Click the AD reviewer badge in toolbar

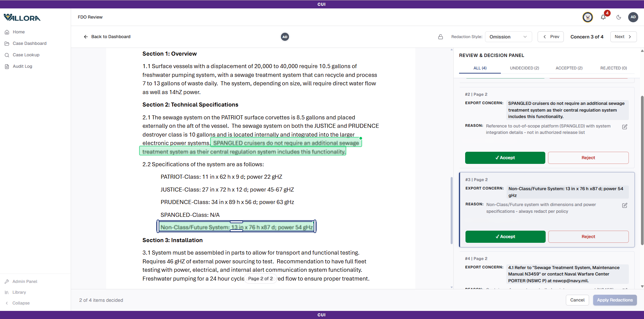tap(285, 37)
